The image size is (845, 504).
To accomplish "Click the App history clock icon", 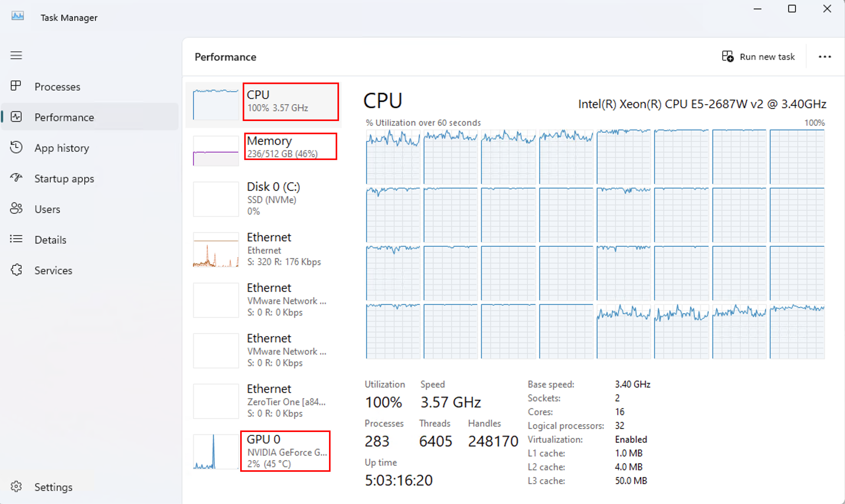I will [16, 147].
